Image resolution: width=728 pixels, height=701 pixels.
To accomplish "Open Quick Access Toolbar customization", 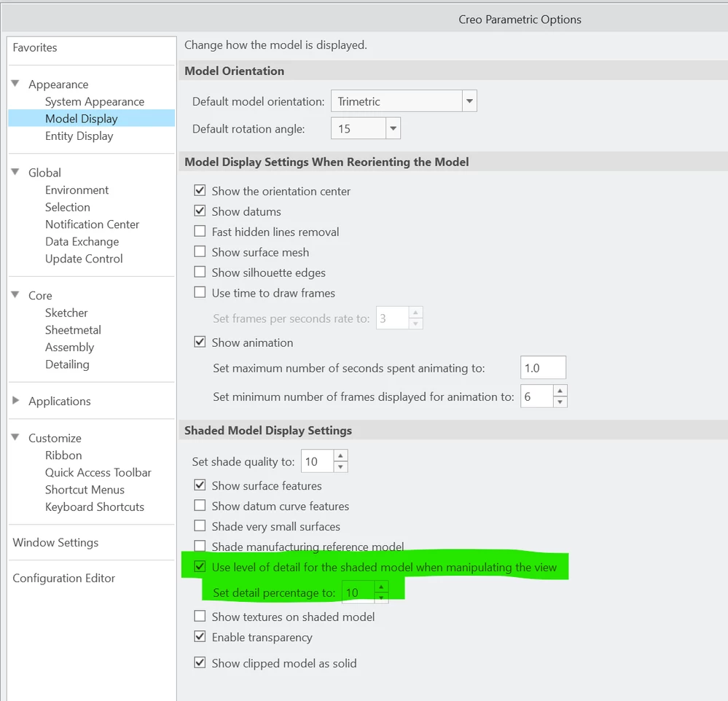I will pos(98,473).
